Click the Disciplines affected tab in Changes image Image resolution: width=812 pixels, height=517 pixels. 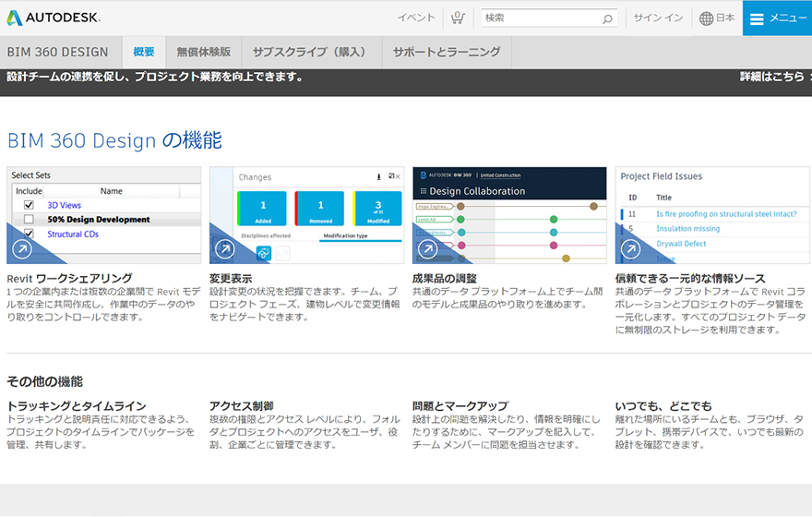click(x=266, y=235)
